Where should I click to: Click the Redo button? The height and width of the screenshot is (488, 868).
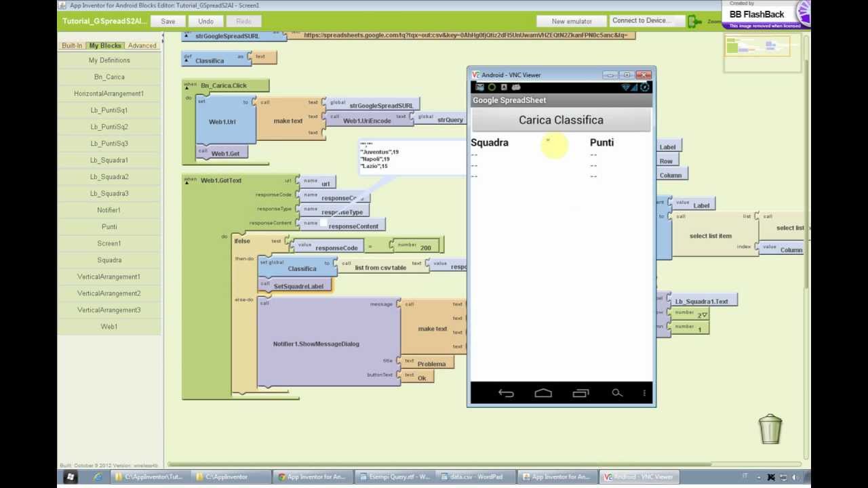[244, 21]
